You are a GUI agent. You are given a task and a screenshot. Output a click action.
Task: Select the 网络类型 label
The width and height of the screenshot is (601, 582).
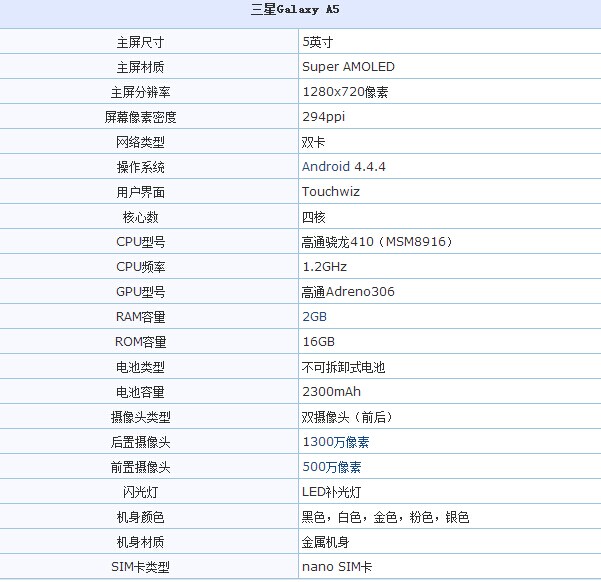[140, 142]
